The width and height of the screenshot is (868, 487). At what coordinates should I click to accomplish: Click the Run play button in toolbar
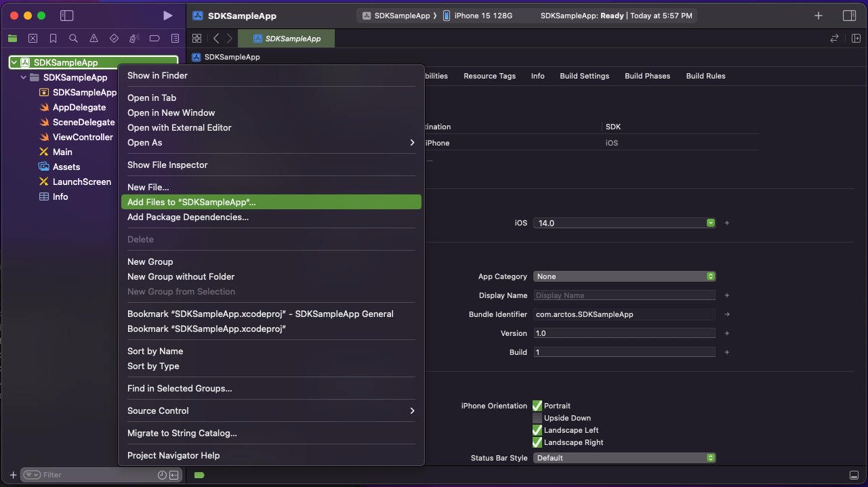[168, 16]
